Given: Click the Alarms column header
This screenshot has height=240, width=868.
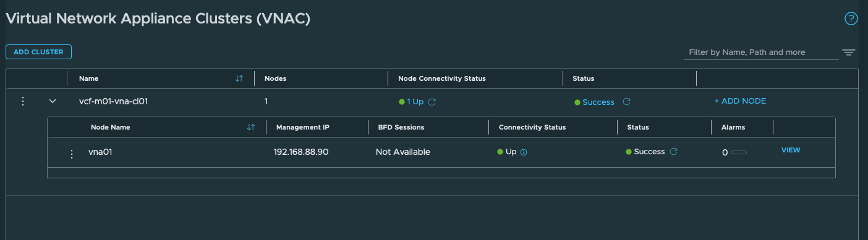Looking at the screenshot, I should (x=733, y=127).
